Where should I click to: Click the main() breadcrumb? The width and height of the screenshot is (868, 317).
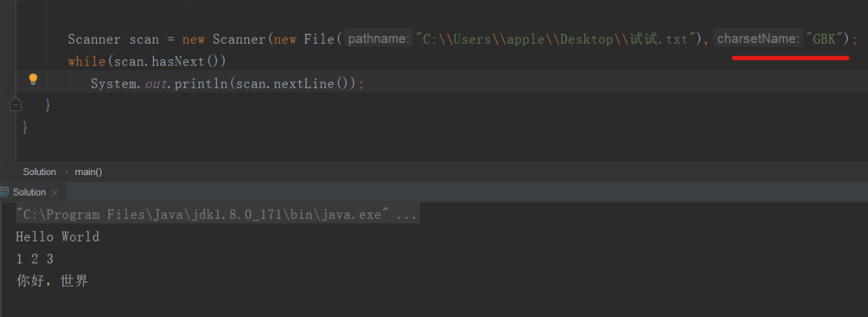point(88,172)
